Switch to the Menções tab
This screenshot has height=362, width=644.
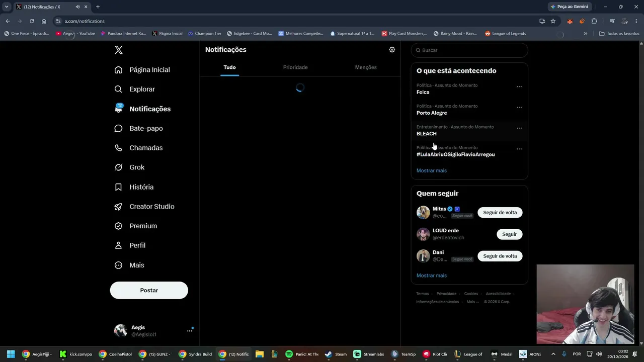tap(366, 67)
